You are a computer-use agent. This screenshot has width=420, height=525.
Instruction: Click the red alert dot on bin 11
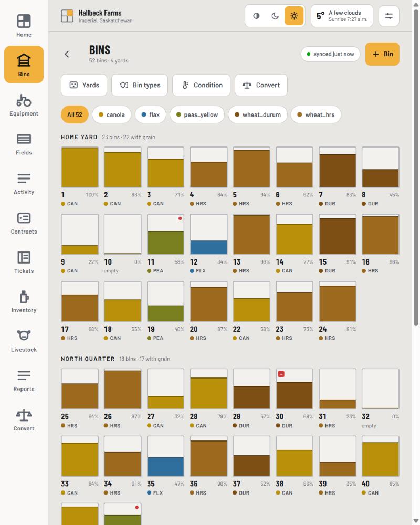pos(180,218)
